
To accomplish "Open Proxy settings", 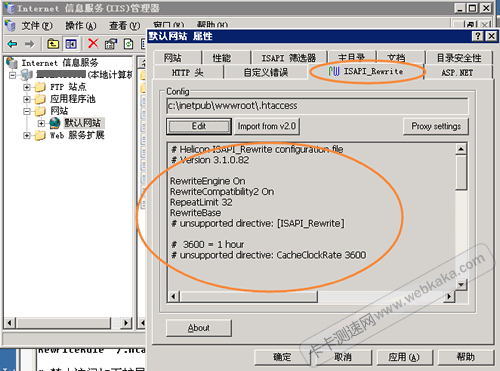I will tap(436, 126).
